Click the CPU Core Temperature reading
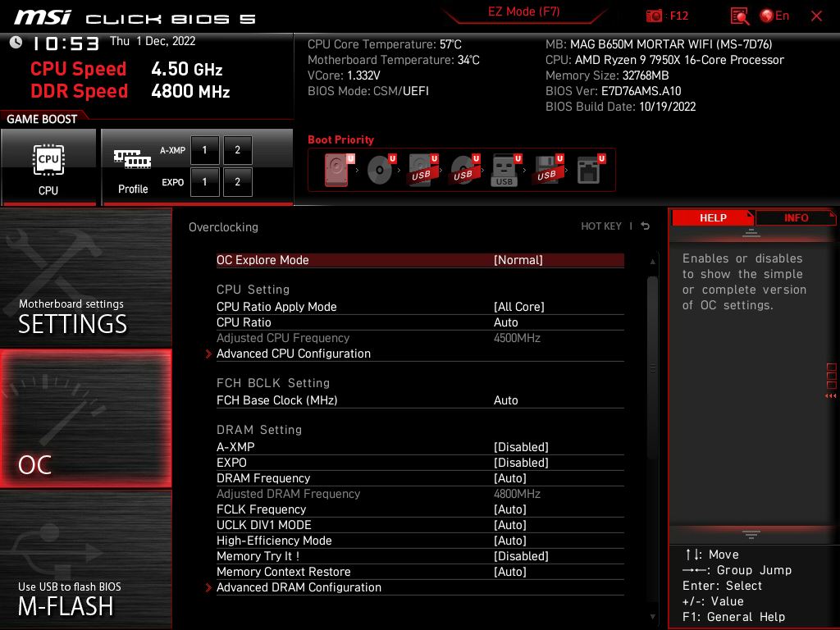 [384, 44]
